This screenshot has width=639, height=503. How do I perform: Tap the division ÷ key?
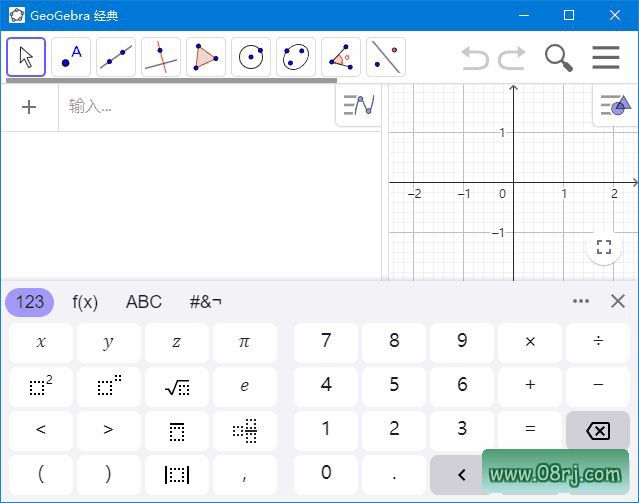coord(598,342)
